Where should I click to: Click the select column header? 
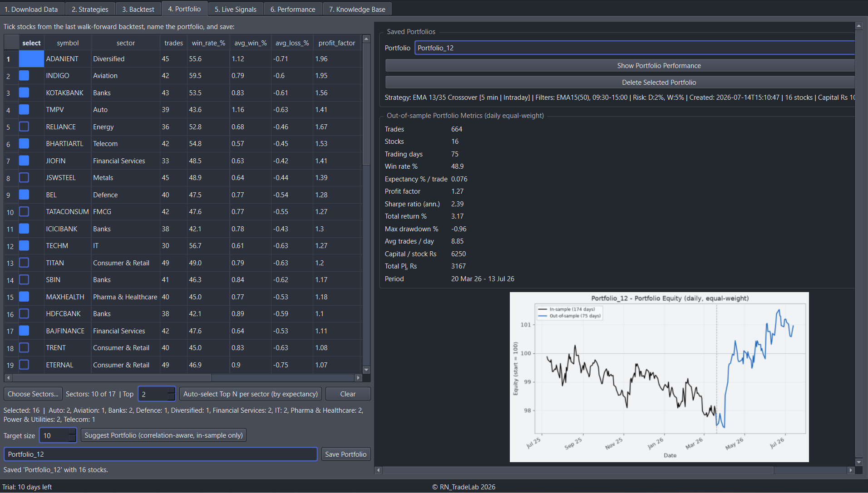(31, 43)
